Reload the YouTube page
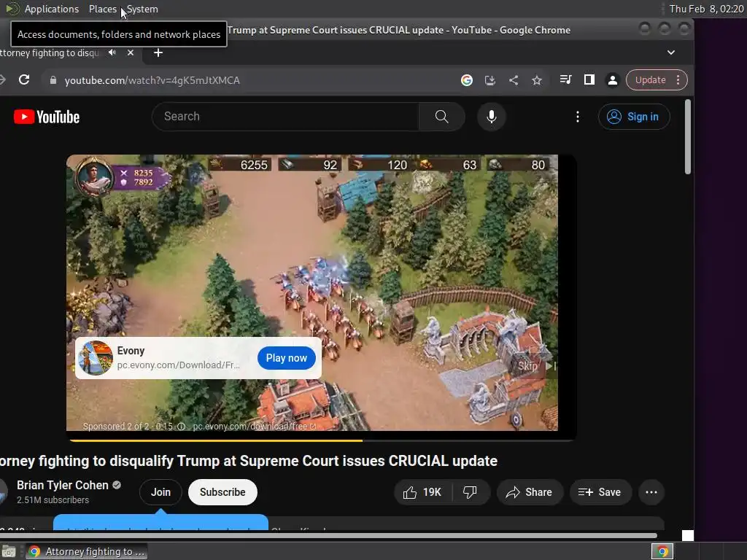 (24, 80)
